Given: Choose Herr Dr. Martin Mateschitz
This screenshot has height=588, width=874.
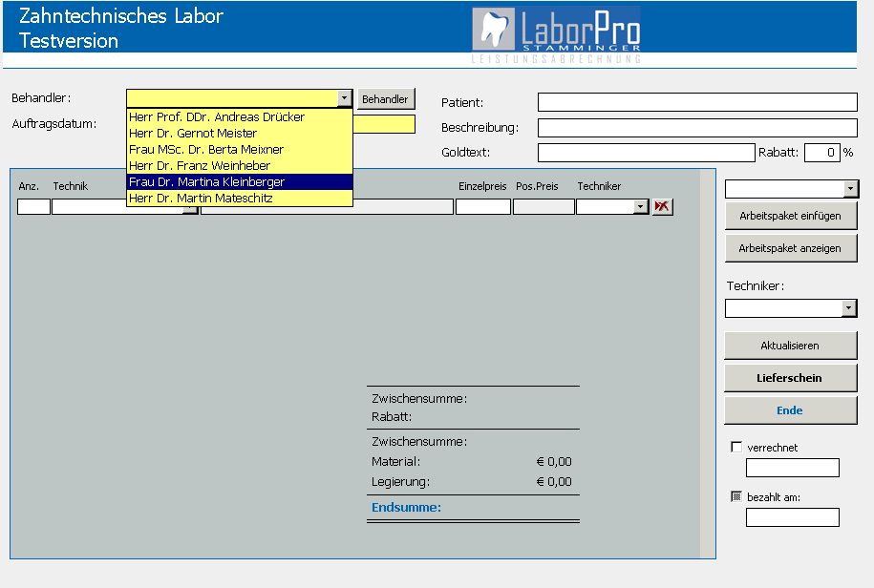Looking at the screenshot, I should tap(201, 198).
